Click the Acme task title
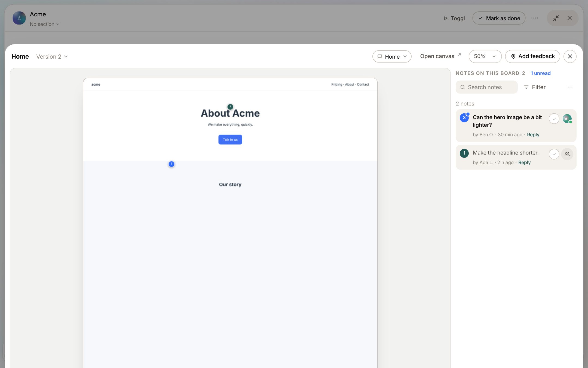Viewport: 588px width, 368px height. (x=38, y=14)
